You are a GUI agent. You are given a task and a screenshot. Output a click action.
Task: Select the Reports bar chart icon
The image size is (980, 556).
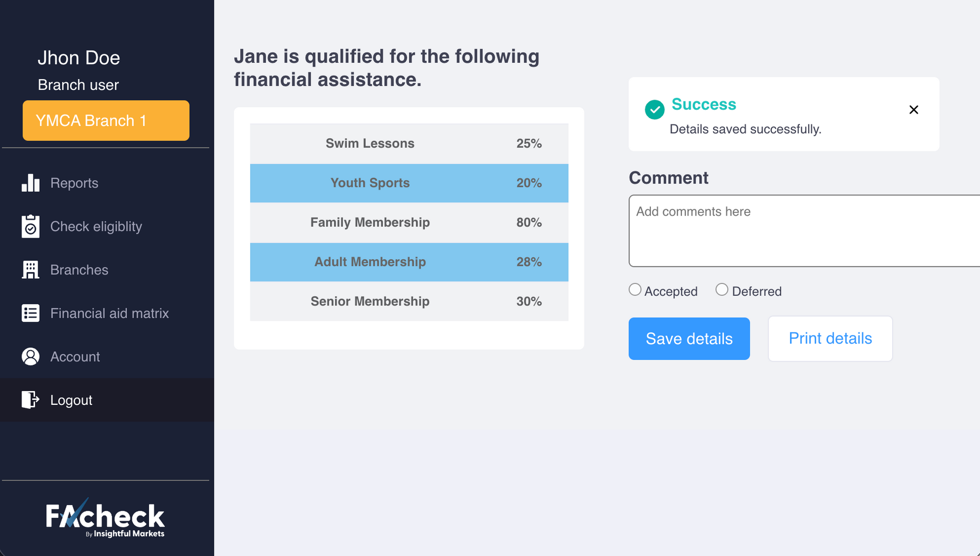click(x=31, y=183)
